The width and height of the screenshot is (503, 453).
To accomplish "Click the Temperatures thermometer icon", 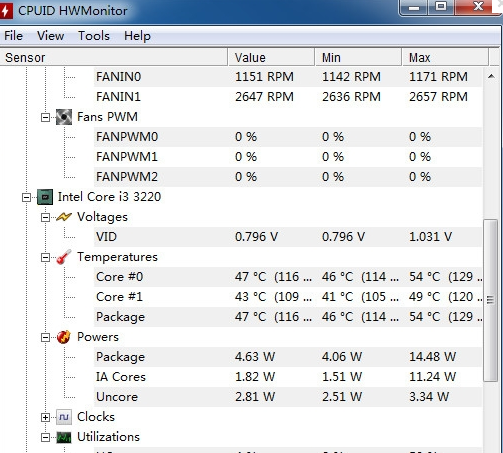I will click(x=64, y=257).
